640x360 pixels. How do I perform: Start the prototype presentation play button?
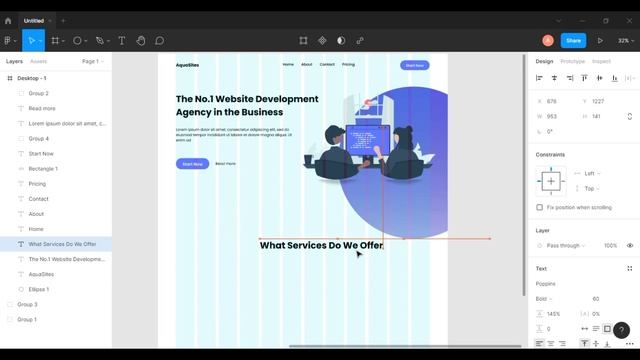[600, 40]
